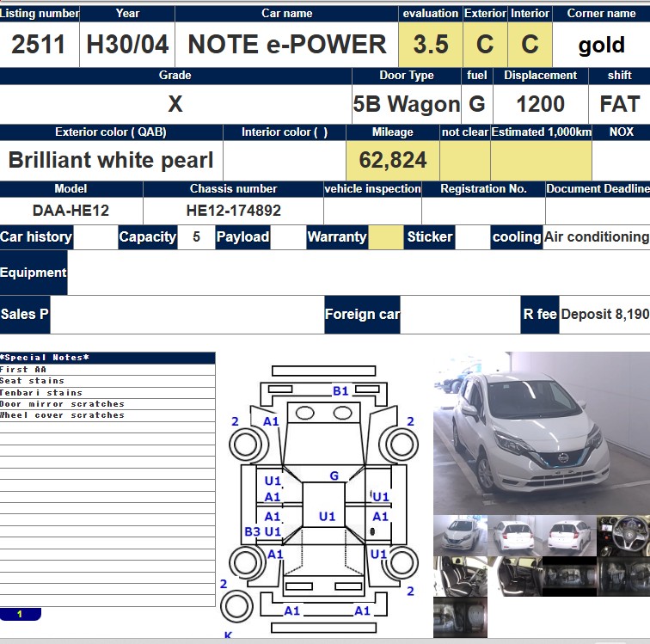Viewport: 650px width, 644px height.
Task: Click listing number value 2511
Action: pos(38,45)
